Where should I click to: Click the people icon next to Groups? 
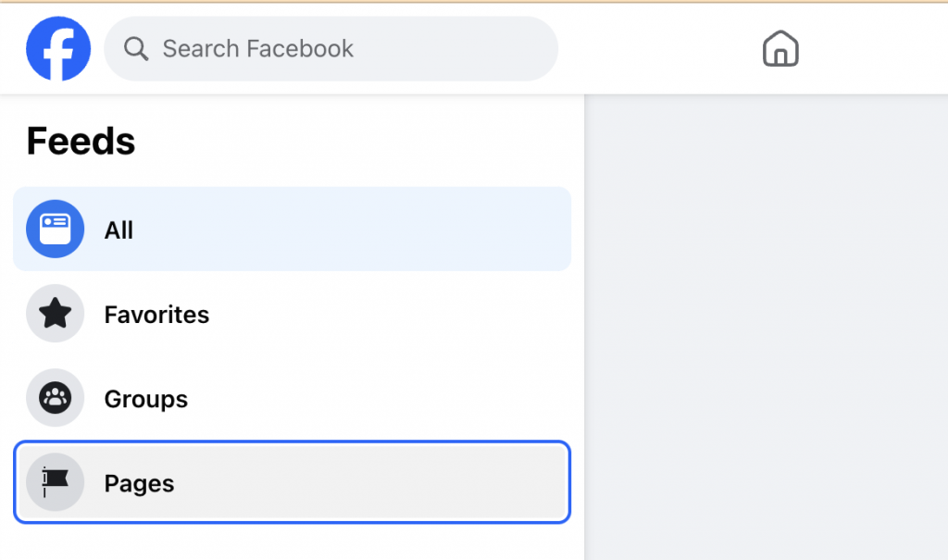tap(53, 398)
